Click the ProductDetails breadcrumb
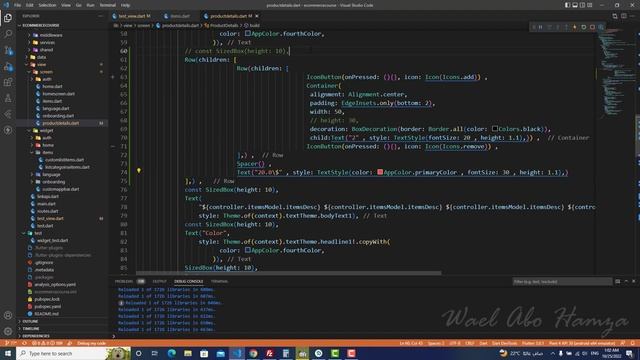The width and height of the screenshot is (640, 360). [224, 25]
